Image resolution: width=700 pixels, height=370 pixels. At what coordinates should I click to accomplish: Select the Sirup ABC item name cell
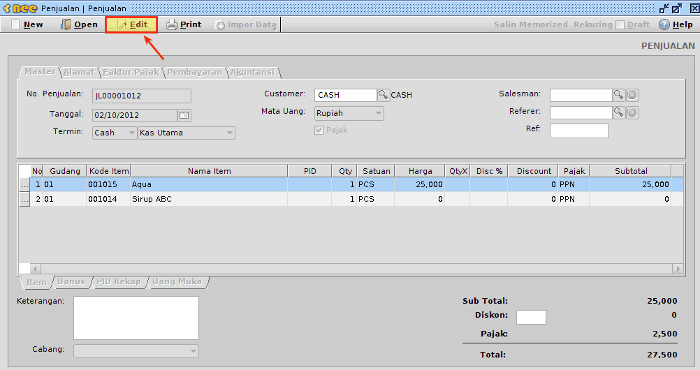point(209,199)
